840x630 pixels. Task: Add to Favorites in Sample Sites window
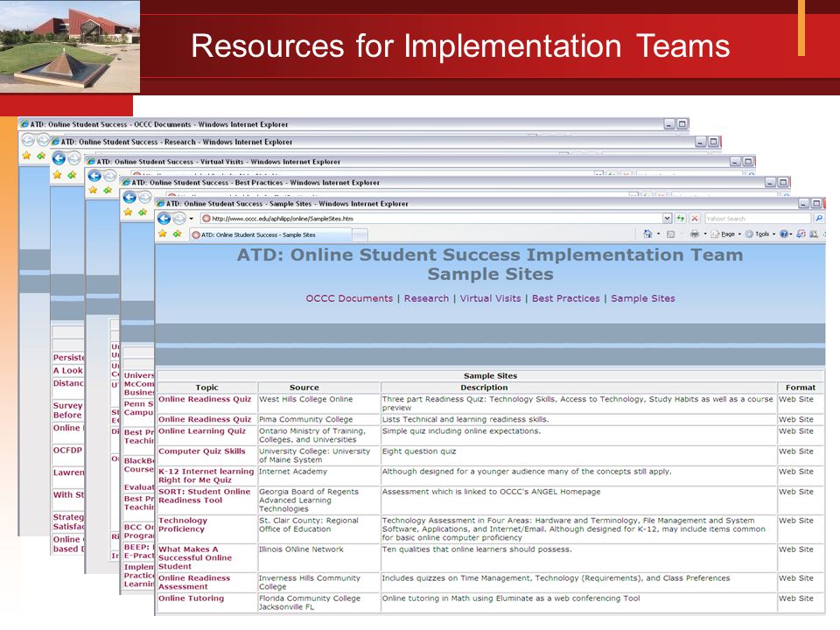(177, 234)
